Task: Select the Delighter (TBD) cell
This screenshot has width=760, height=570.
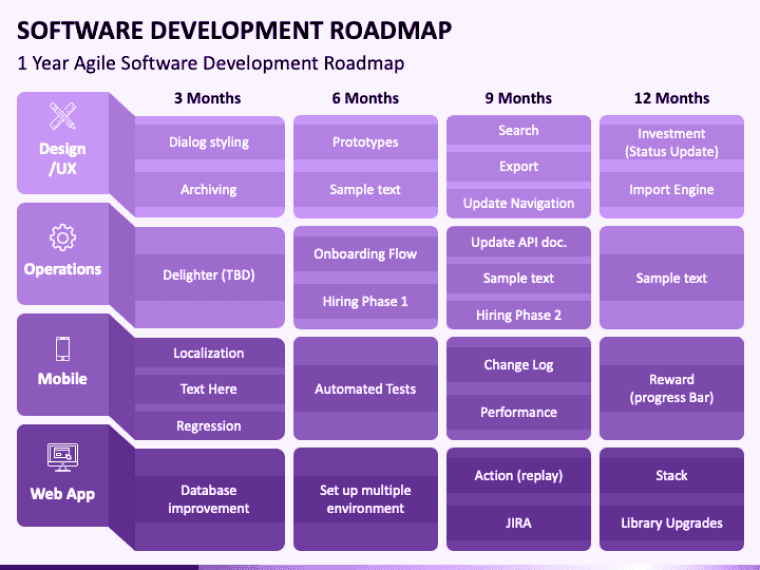Action: pyautogui.click(x=208, y=275)
